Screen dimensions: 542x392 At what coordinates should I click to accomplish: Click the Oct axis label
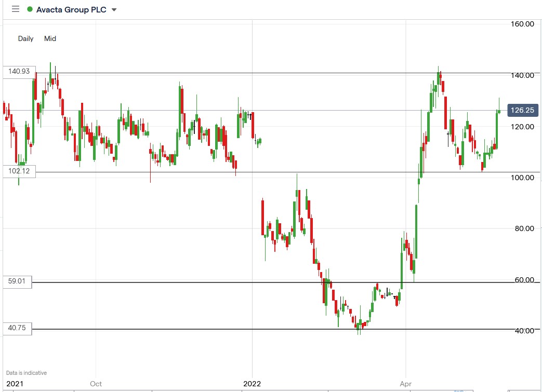[95, 384]
